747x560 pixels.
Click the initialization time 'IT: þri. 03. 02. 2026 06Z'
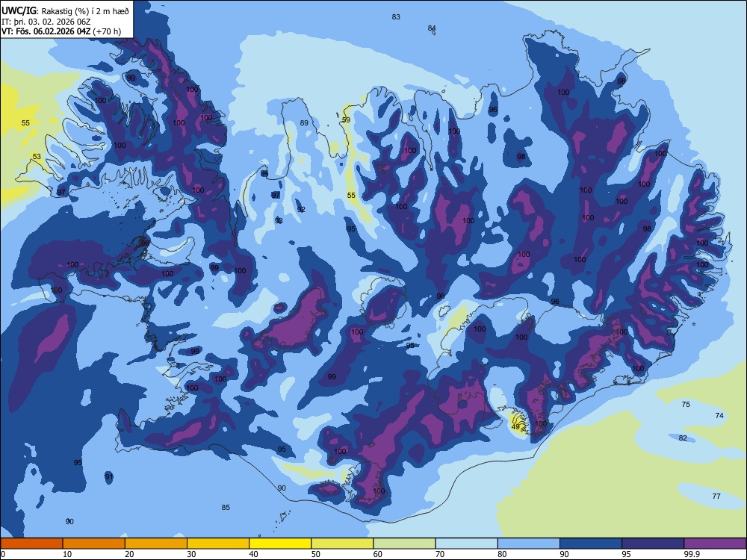[46, 22]
